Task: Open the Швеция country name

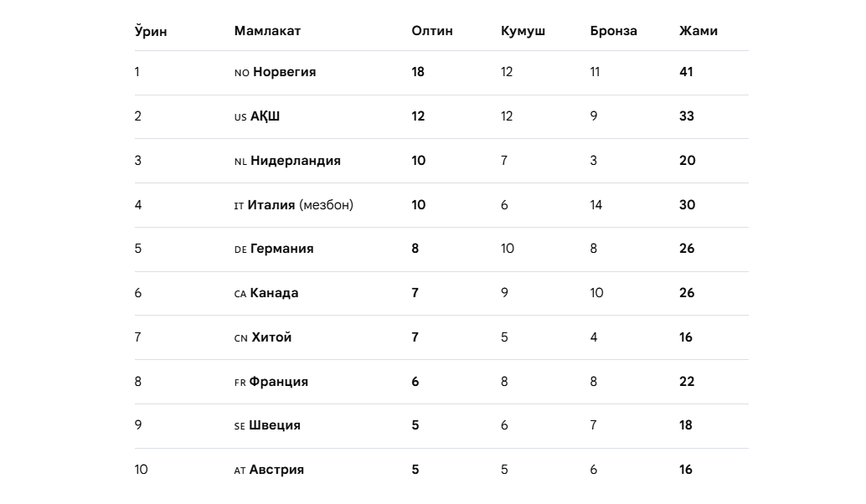Action: tap(275, 425)
